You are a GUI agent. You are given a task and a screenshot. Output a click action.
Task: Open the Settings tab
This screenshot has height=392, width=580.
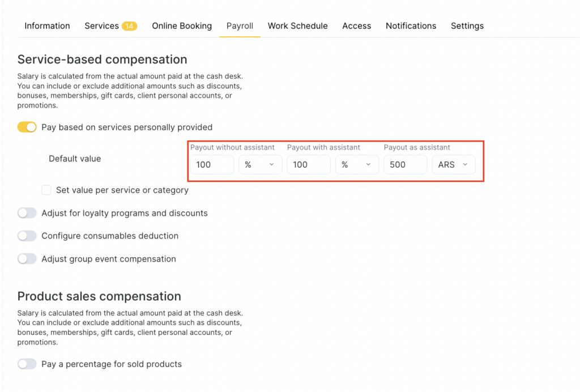coord(467,26)
